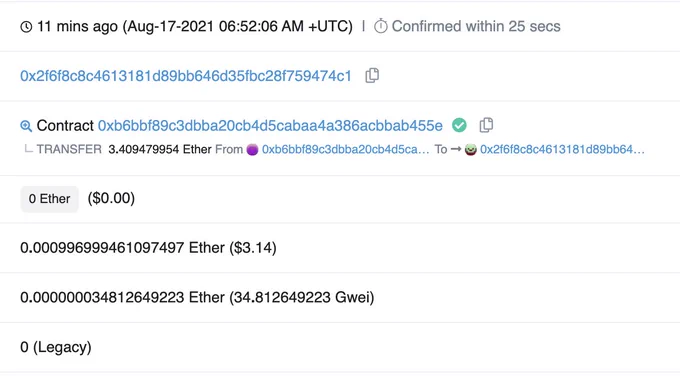The width and height of the screenshot is (680, 378).
Task: Click the magnifier icon beside Contract
Action: (26, 126)
